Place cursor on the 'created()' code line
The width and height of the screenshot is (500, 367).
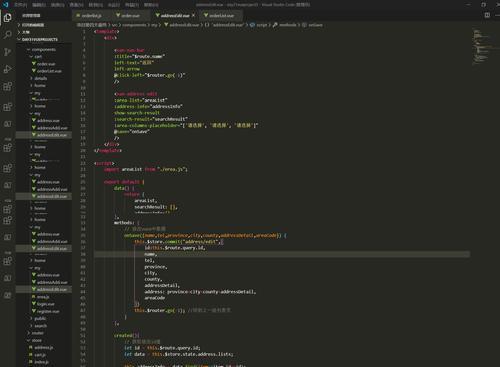(x=127, y=335)
